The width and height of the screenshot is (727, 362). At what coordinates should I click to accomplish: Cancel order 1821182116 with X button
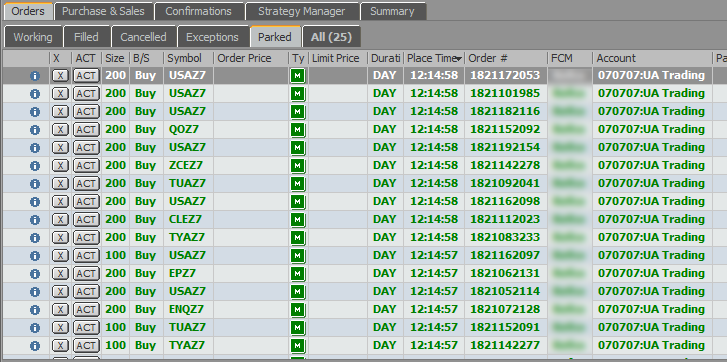click(60, 112)
